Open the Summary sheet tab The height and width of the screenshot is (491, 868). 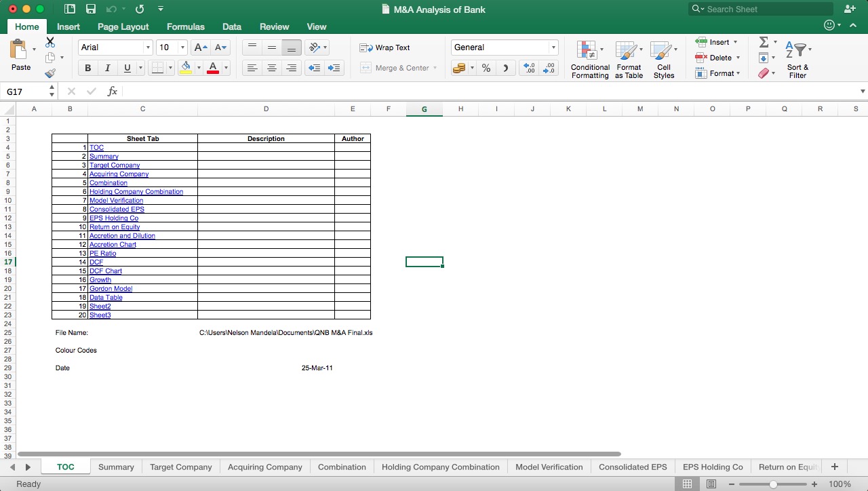(116, 467)
